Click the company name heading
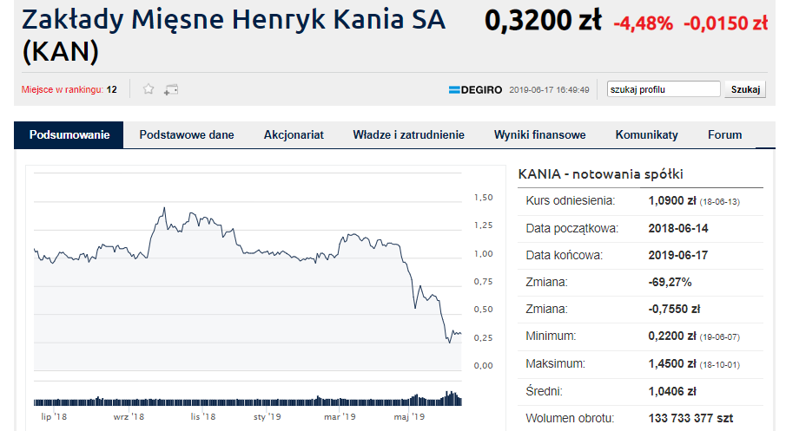 tap(234, 35)
